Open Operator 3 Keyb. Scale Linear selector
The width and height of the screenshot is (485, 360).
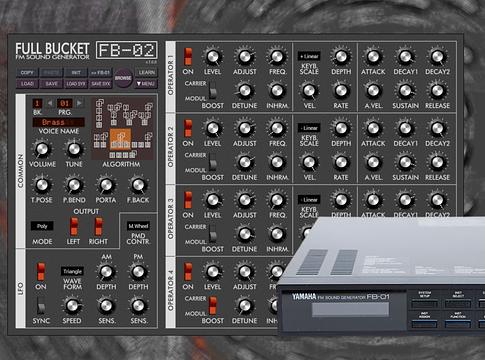point(309,200)
